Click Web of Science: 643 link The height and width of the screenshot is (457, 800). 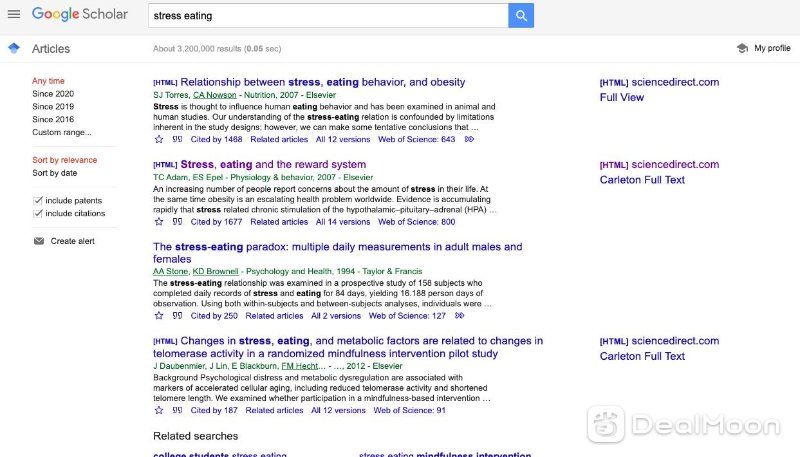pyautogui.click(x=416, y=139)
